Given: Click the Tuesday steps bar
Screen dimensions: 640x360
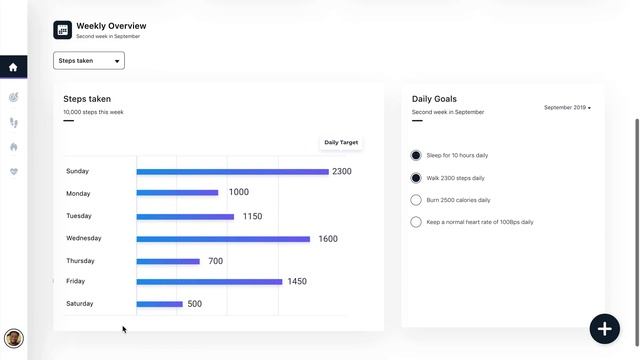Looking at the screenshot, I should (x=185, y=217).
